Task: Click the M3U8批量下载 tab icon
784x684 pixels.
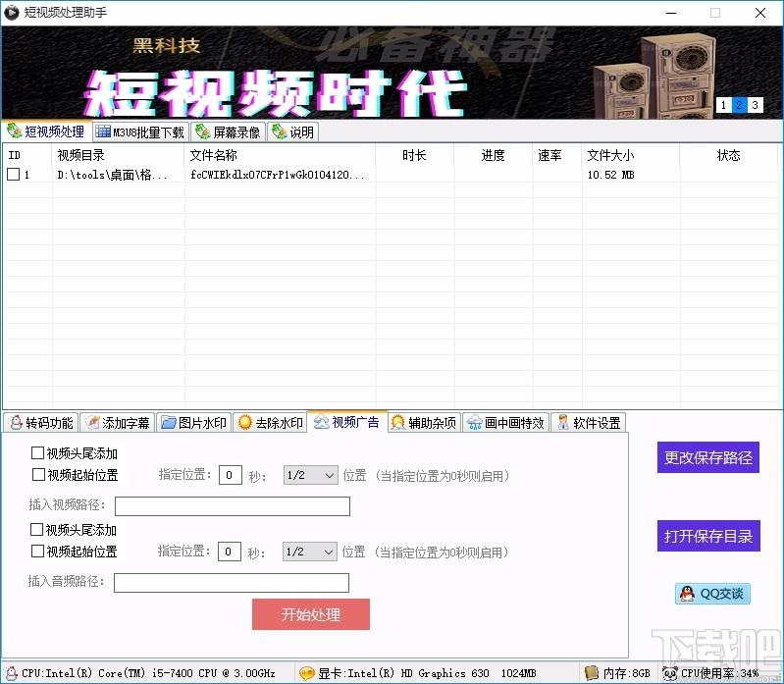Action: pos(103,132)
